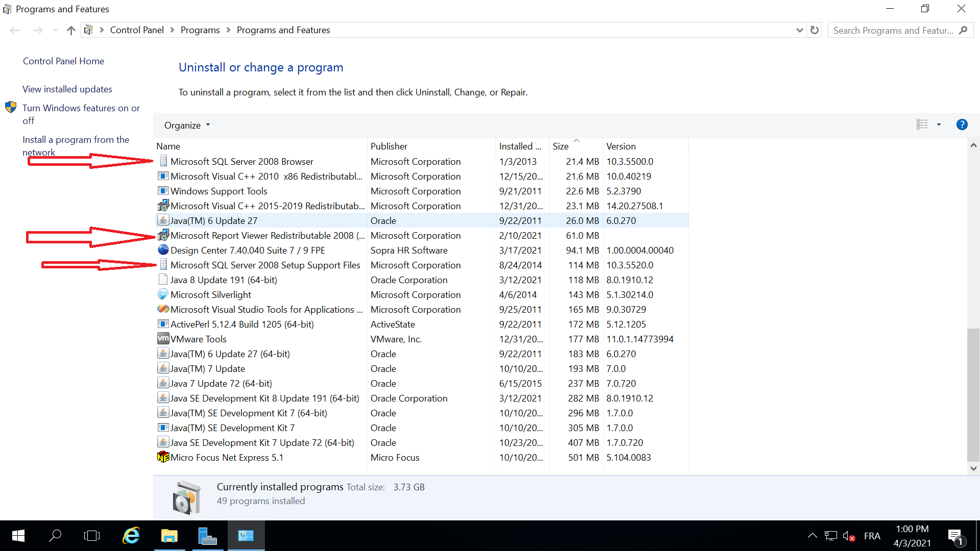Click the change view list icon

coord(922,124)
